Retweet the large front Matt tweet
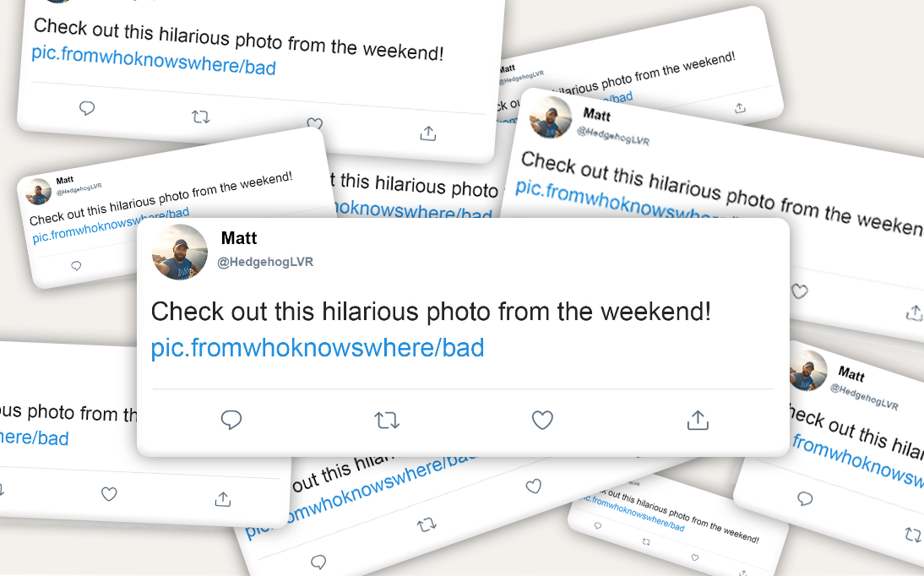Image resolution: width=924 pixels, height=576 pixels. pos(387,421)
